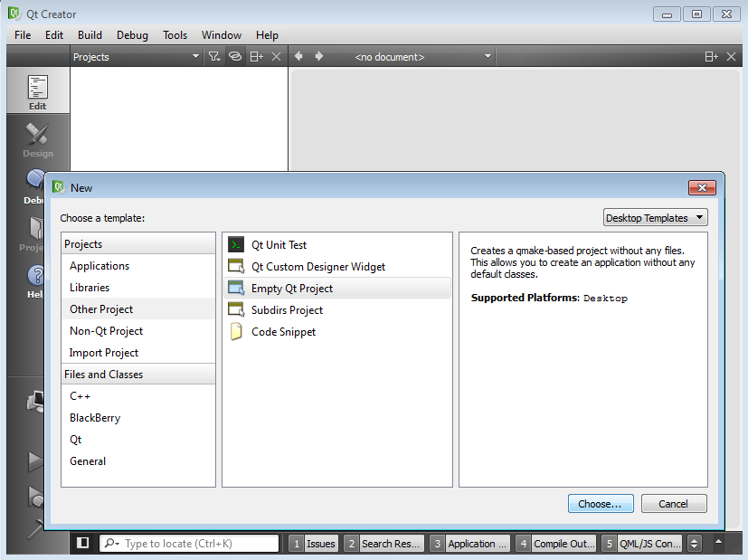
Task: Click the Run play button in sidebar
Action: 35,461
